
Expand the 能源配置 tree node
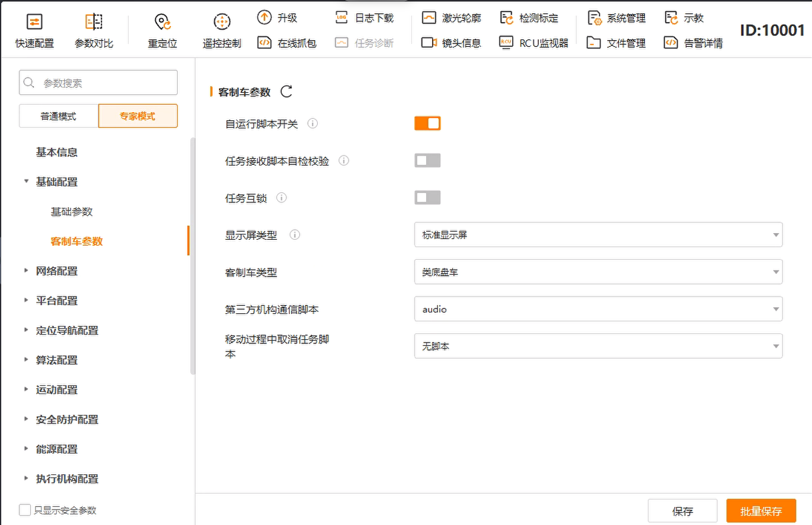click(x=26, y=449)
